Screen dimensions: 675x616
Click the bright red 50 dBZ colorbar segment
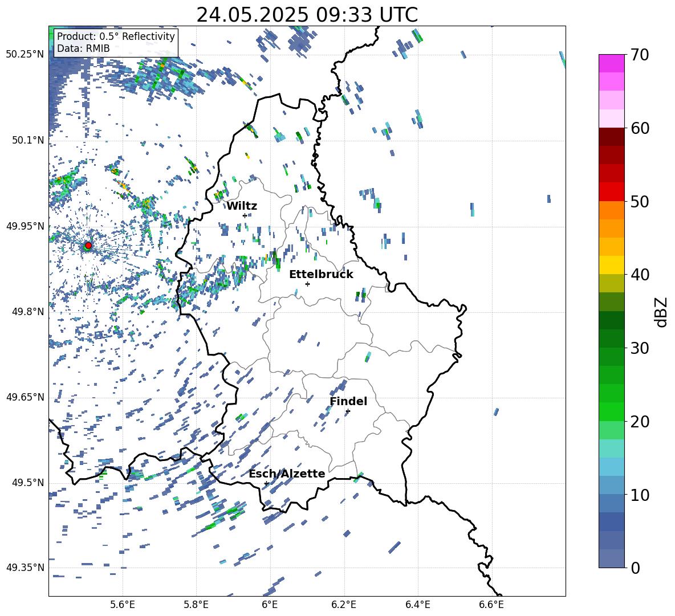(611, 192)
